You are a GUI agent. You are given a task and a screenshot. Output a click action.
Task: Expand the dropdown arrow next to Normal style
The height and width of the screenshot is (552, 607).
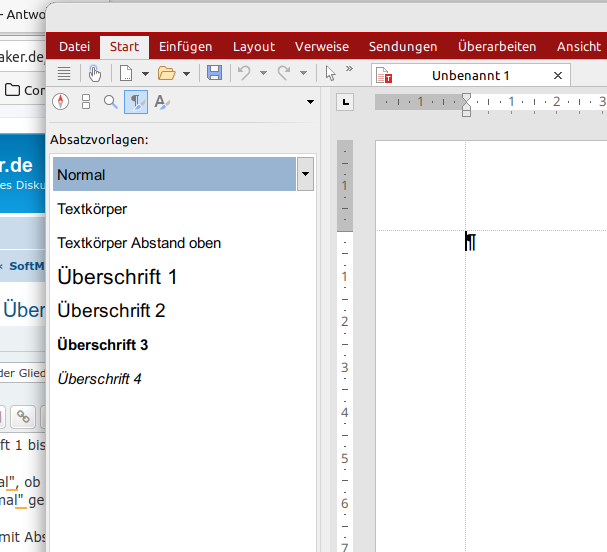[305, 175]
